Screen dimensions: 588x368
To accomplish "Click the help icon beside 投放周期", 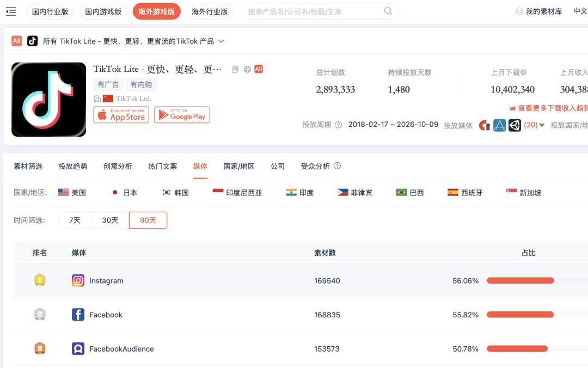I will 338,125.
